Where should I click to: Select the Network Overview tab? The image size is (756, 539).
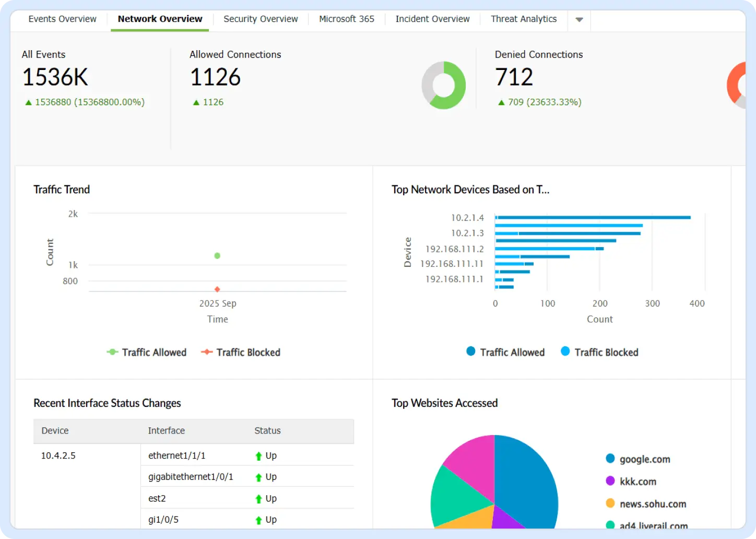point(160,19)
